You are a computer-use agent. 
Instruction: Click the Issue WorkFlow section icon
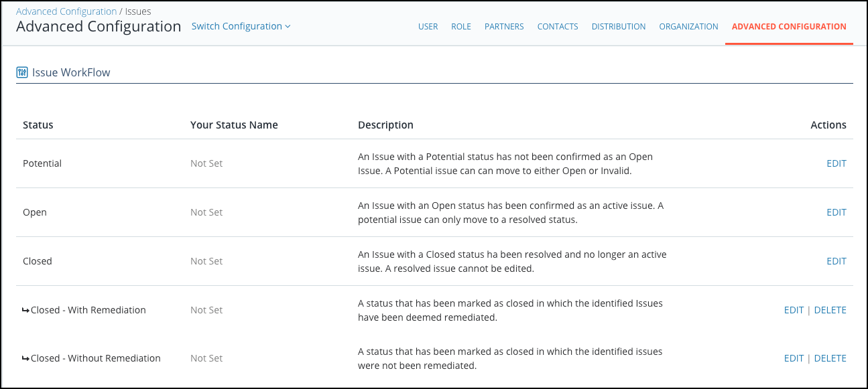[x=22, y=72]
